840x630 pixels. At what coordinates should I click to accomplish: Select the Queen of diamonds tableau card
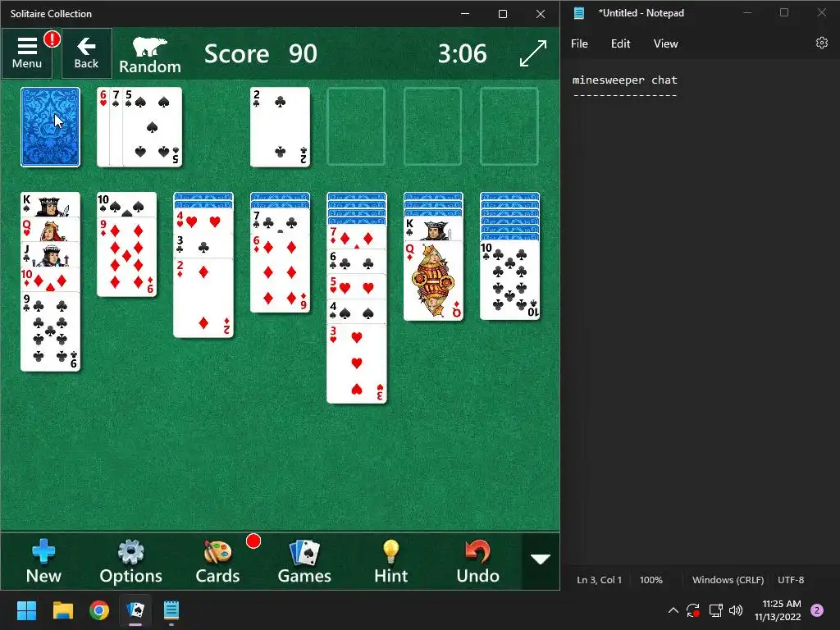click(433, 281)
